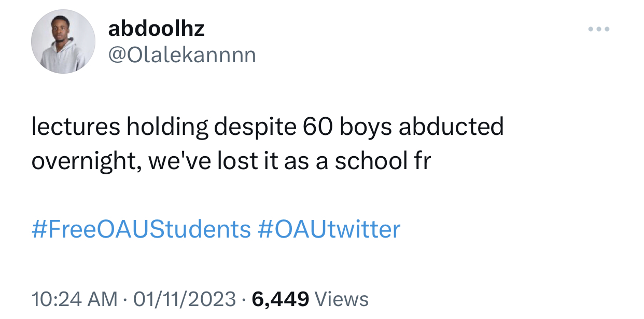The image size is (644, 319).
Task: Click the 01/11/2023 date
Action: [x=185, y=299]
